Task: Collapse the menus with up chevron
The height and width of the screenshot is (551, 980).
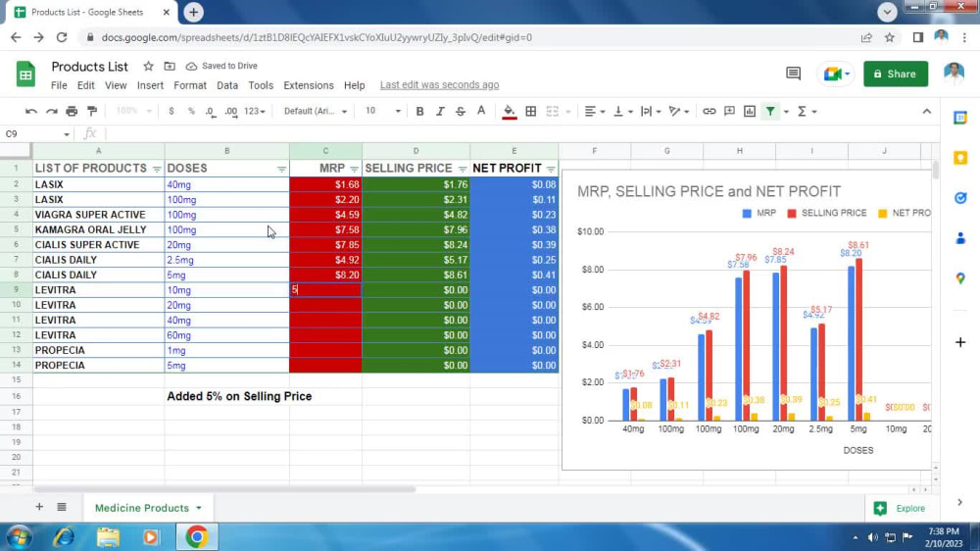Action: coord(927,112)
